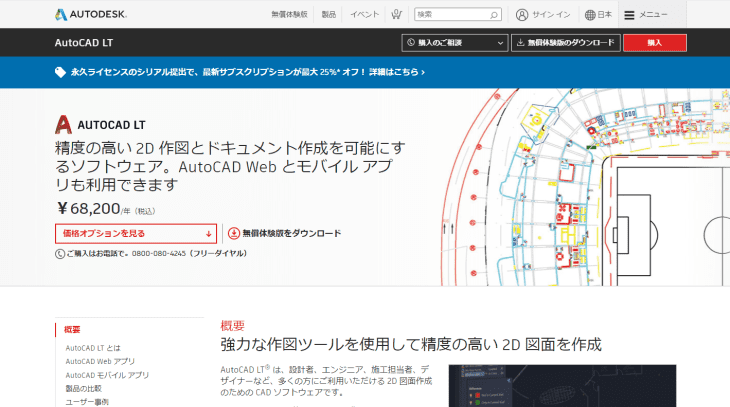Click the sign-in user avatar icon
The image size is (730, 407).
(x=522, y=15)
